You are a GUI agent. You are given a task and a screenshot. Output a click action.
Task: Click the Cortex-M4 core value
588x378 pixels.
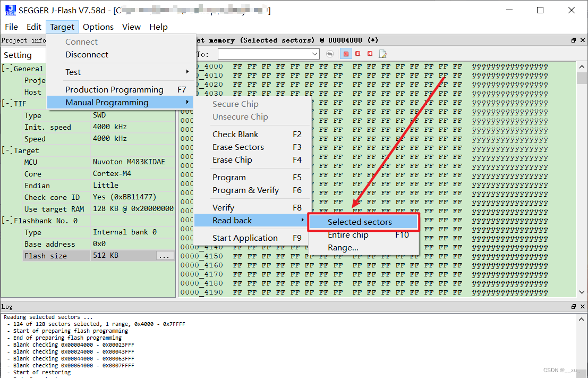[112, 173]
